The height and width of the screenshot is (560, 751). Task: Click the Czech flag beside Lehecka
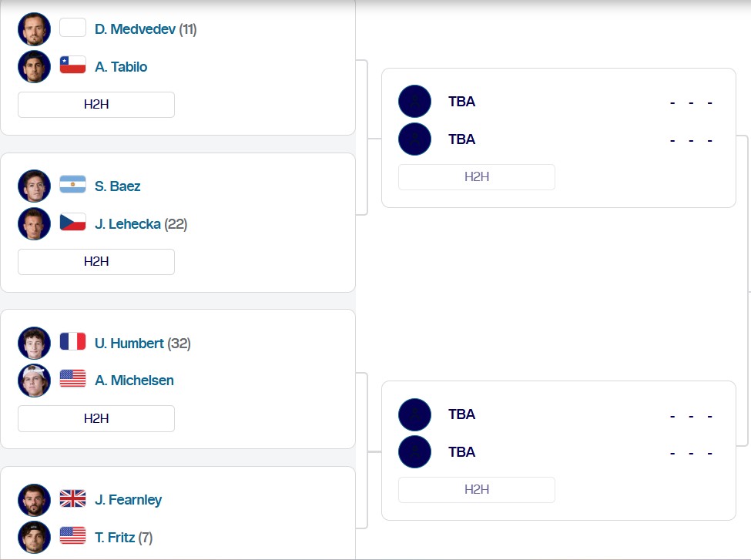coord(72,223)
